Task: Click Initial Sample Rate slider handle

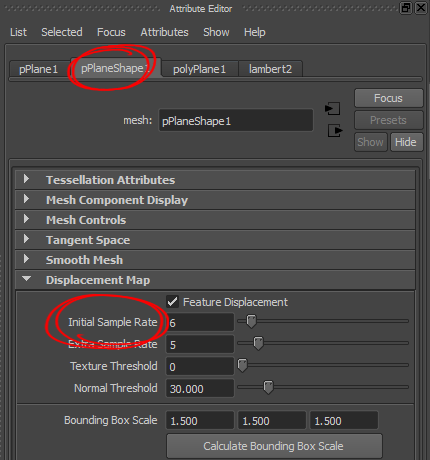Action: click(x=251, y=321)
